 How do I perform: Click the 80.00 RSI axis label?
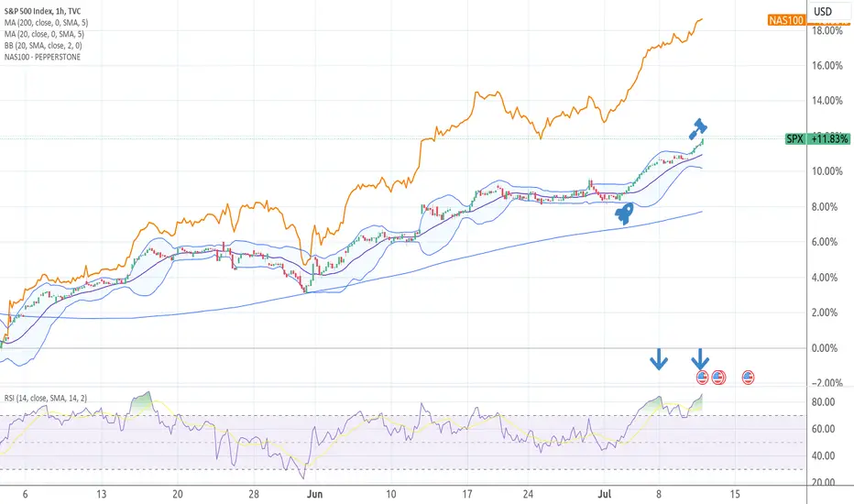pyautogui.click(x=823, y=401)
